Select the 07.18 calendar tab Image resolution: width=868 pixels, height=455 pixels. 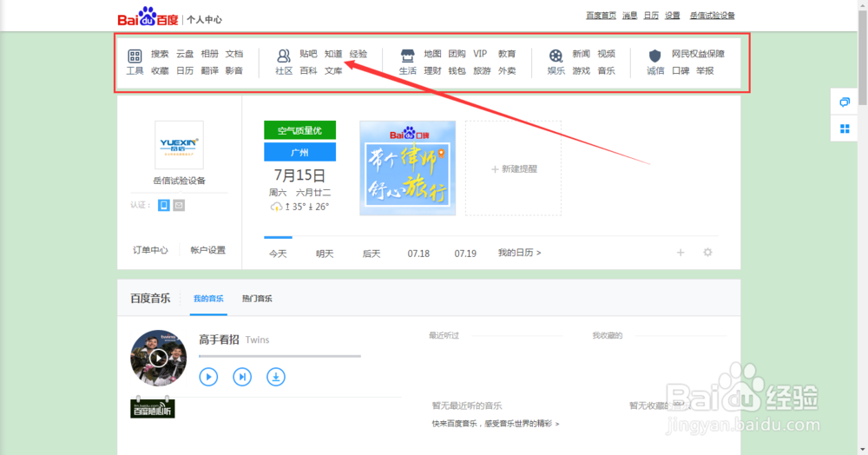pyautogui.click(x=418, y=254)
